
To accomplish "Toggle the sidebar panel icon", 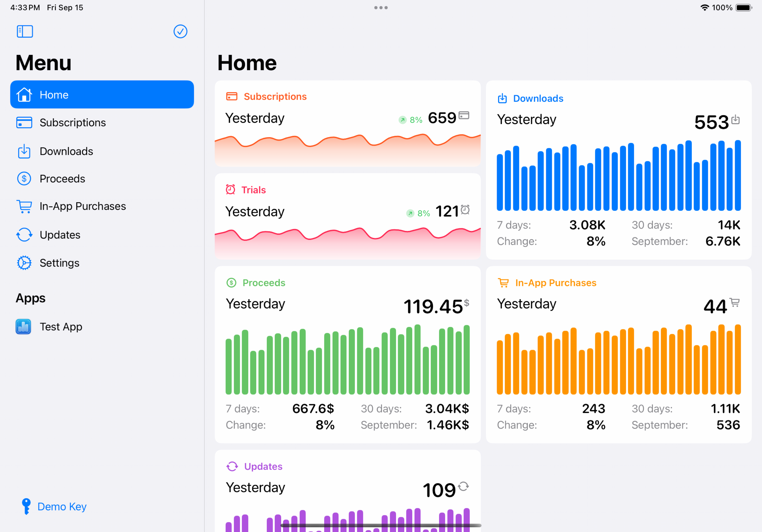I will click(25, 32).
